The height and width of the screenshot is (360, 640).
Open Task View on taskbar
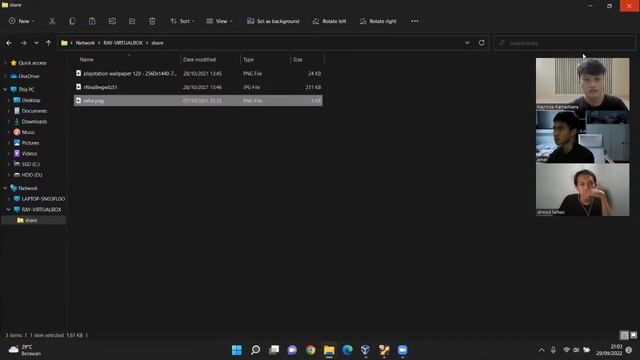[x=274, y=350]
